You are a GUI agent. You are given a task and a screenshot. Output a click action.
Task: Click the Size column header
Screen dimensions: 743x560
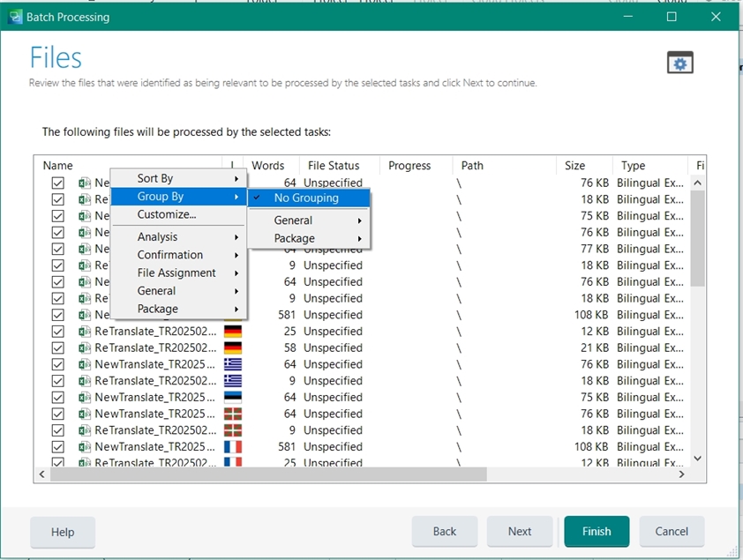tap(584, 166)
